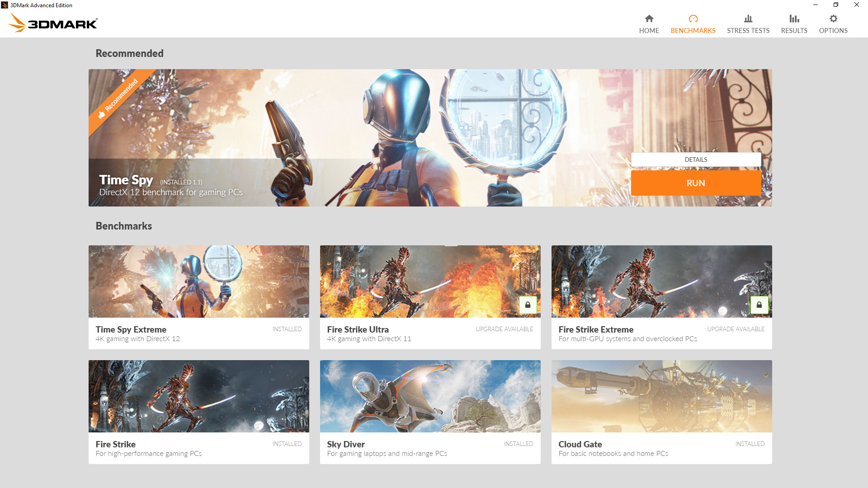Screen dimensions: 868x488
Task: Click the 3DMark logo
Action: [x=53, y=23]
